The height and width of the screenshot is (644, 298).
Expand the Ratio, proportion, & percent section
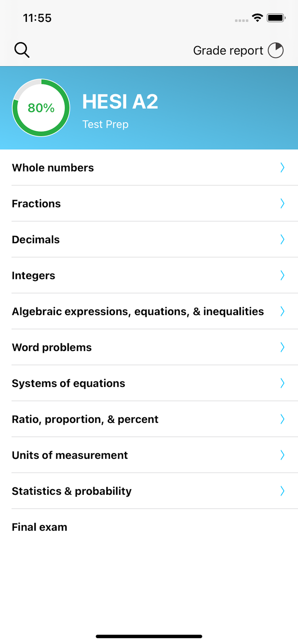[149, 419]
